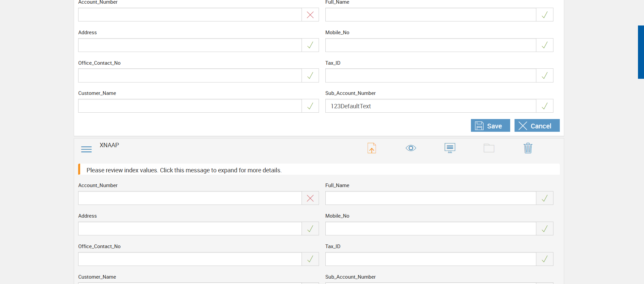The width and height of the screenshot is (644, 284).
Task: Click red X beside upper Account_Number field
Action: pos(310,15)
